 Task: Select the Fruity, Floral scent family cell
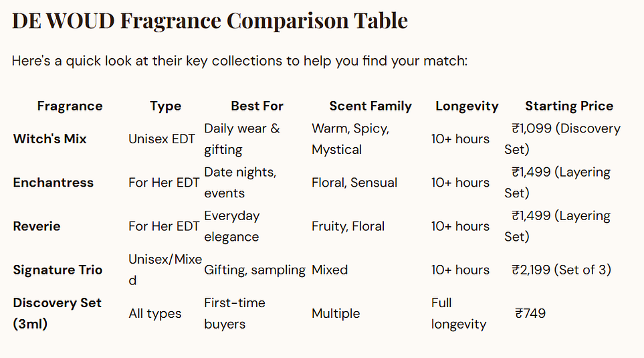click(348, 226)
